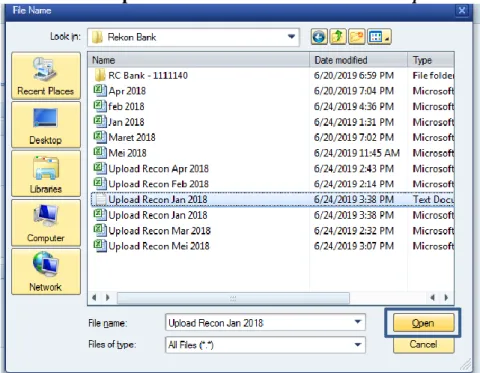
Task: Click the Cancel button
Action: tap(423, 344)
